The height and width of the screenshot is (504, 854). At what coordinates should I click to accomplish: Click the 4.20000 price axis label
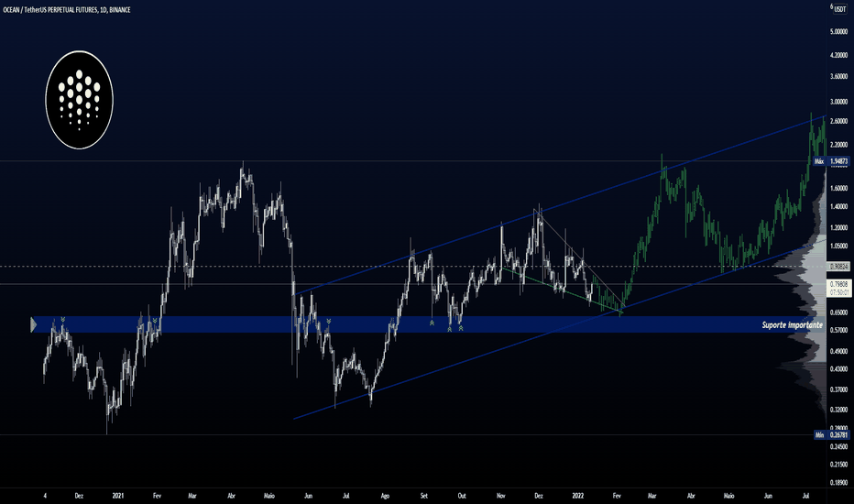pos(838,55)
